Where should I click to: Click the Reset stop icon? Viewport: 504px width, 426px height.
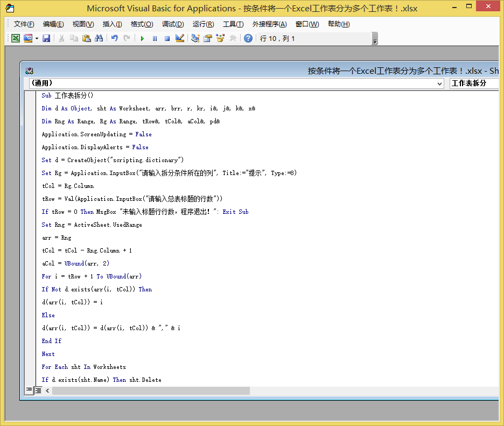167,39
